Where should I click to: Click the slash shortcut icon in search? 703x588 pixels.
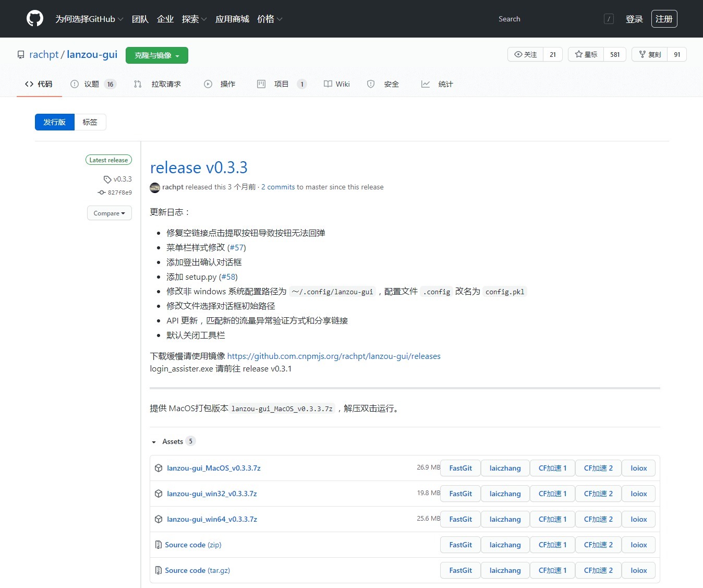[609, 19]
